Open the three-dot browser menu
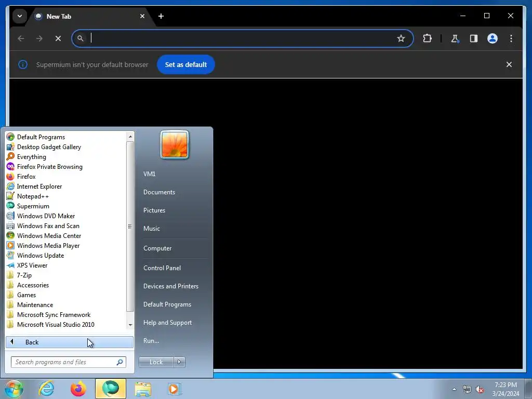 pyautogui.click(x=511, y=38)
